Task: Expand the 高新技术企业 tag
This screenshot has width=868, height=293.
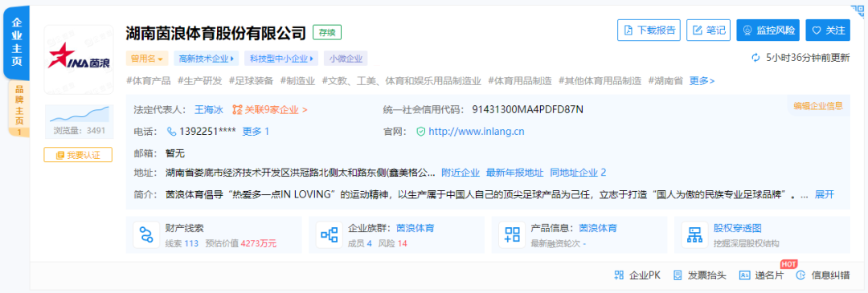Action: pos(206,58)
